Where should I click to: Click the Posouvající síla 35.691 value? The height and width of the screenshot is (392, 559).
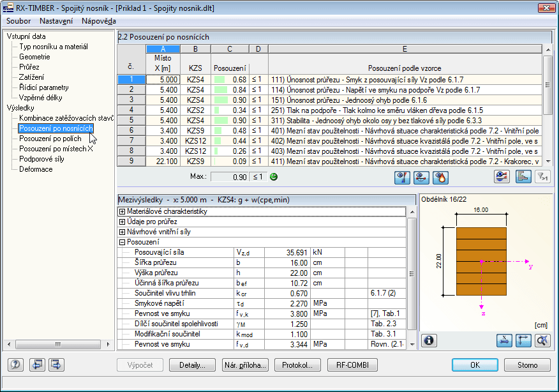pyautogui.click(x=287, y=252)
